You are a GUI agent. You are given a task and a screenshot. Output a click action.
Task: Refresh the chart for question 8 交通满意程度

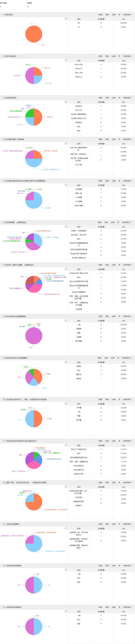[x=66, y=320]
